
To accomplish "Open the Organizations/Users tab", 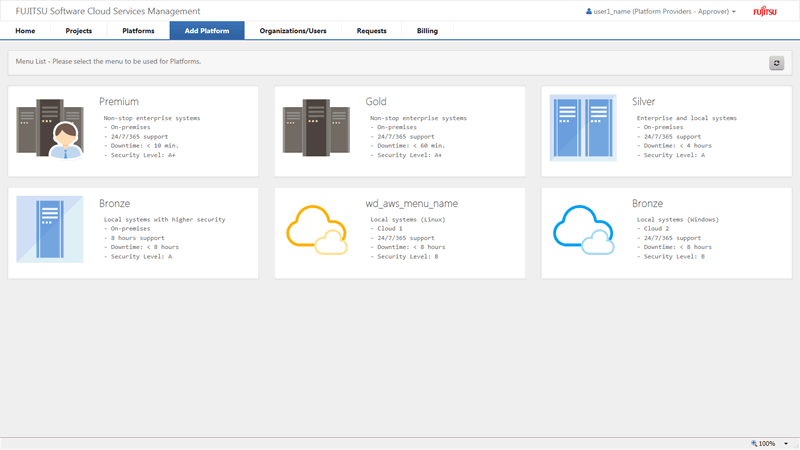I will (x=293, y=31).
